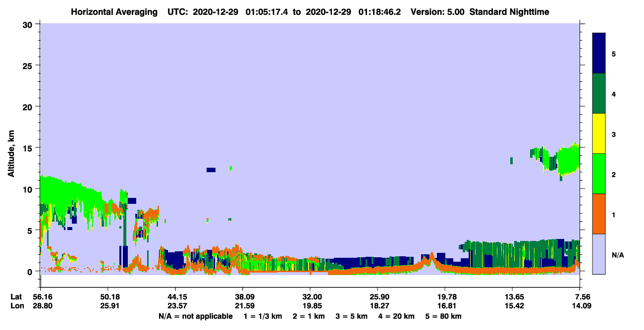Click the small dark blue patch near 12 km altitude
This screenshot has height=330, width=644.
[x=211, y=170]
